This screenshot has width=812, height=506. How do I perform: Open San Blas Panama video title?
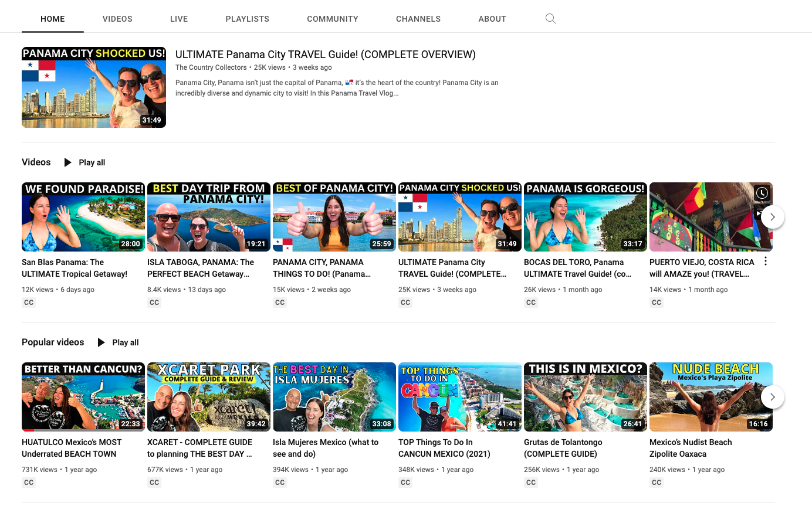[x=75, y=268]
